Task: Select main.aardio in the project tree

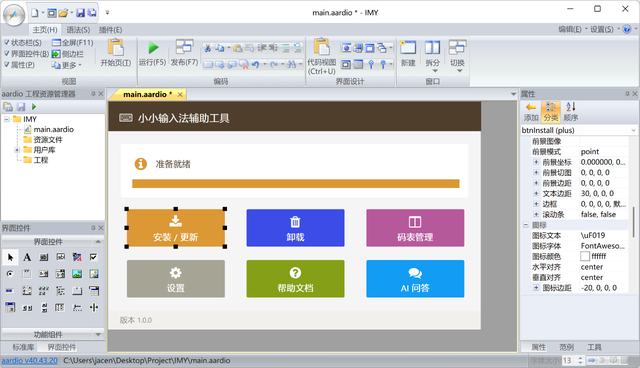Action: click(x=53, y=129)
